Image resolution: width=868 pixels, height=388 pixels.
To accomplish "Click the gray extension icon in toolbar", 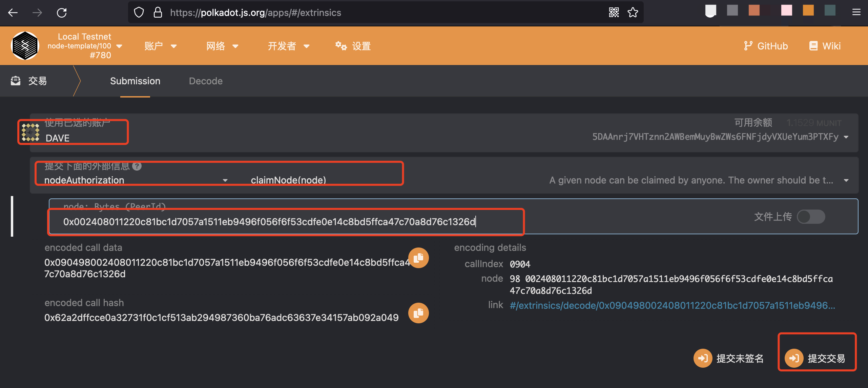I will [x=732, y=10].
